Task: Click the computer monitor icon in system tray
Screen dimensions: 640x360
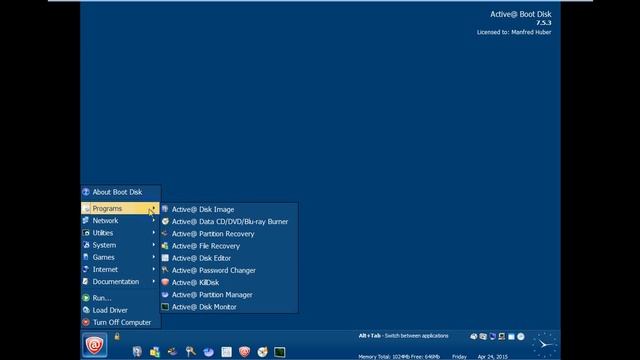Action: (x=502, y=336)
